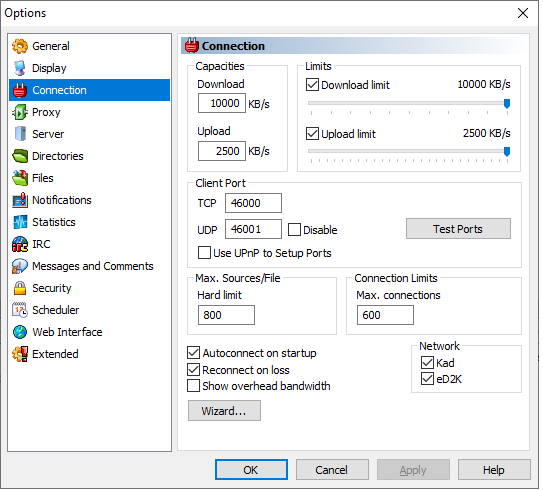Click the Scheduler calendar icon

(x=20, y=310)
